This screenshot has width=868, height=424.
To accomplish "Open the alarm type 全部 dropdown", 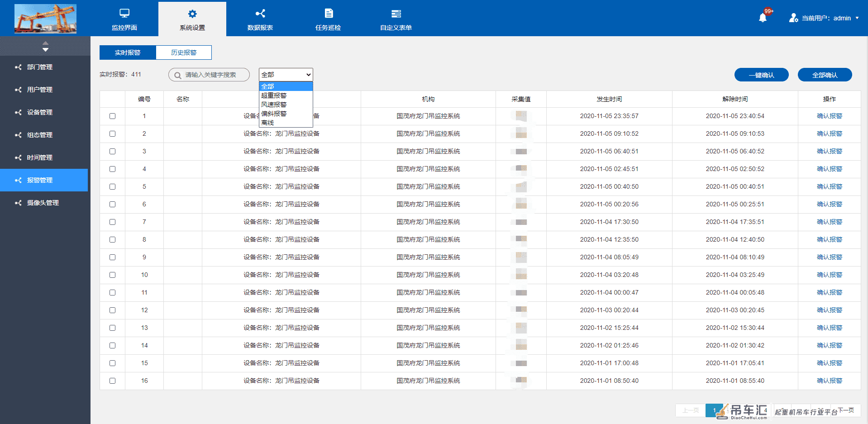I will pyautogui.click(x=286, y=75).
